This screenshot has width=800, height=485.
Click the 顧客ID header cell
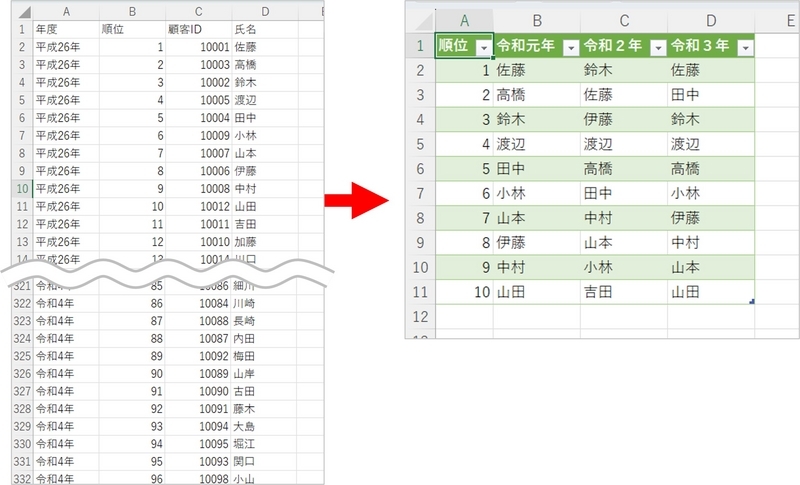[198, 30]
